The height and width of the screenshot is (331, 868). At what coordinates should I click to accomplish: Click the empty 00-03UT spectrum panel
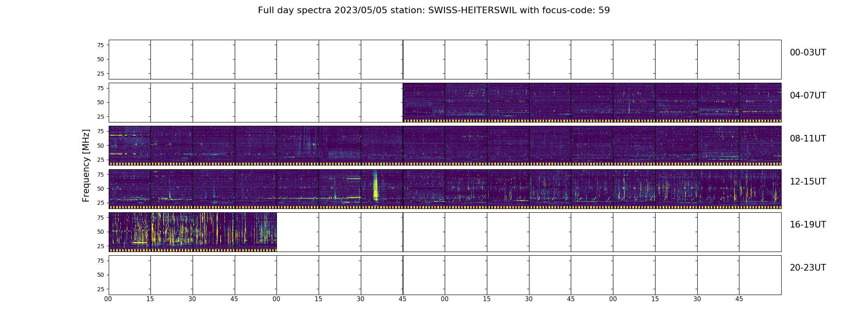(x=445, y=60)
